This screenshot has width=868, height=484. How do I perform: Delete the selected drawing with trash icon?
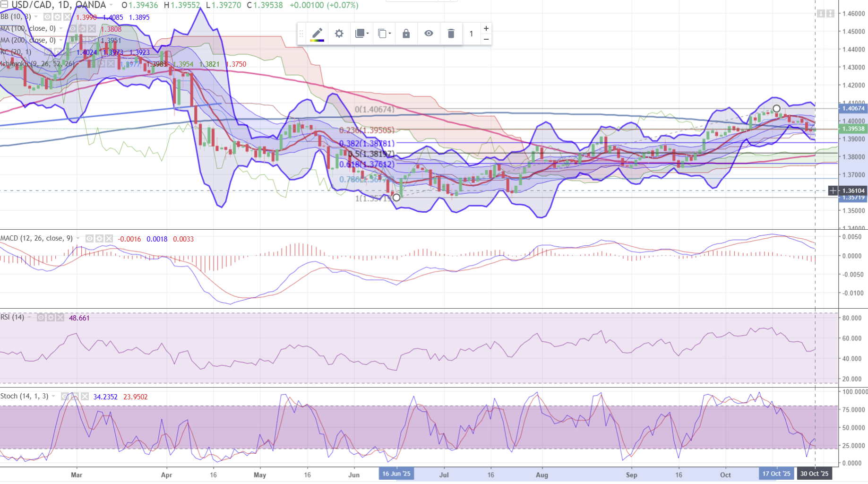click(451, 34)
